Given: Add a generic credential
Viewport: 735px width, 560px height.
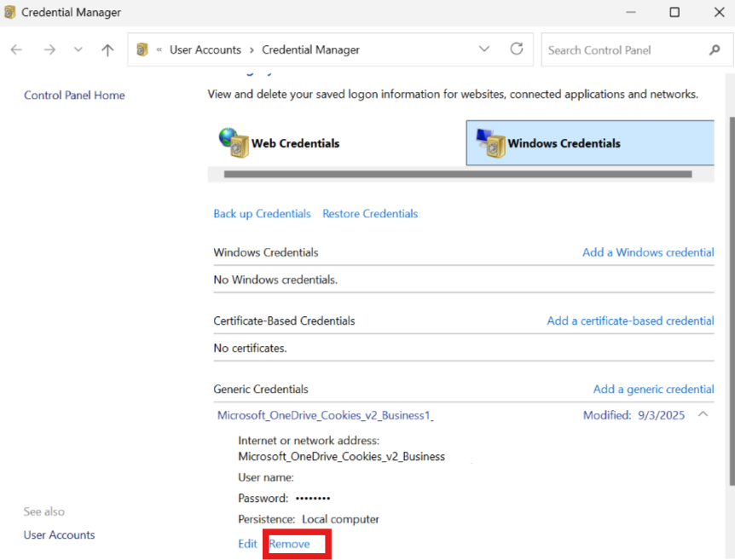Looking at the screenshot, I should point(654,390).
